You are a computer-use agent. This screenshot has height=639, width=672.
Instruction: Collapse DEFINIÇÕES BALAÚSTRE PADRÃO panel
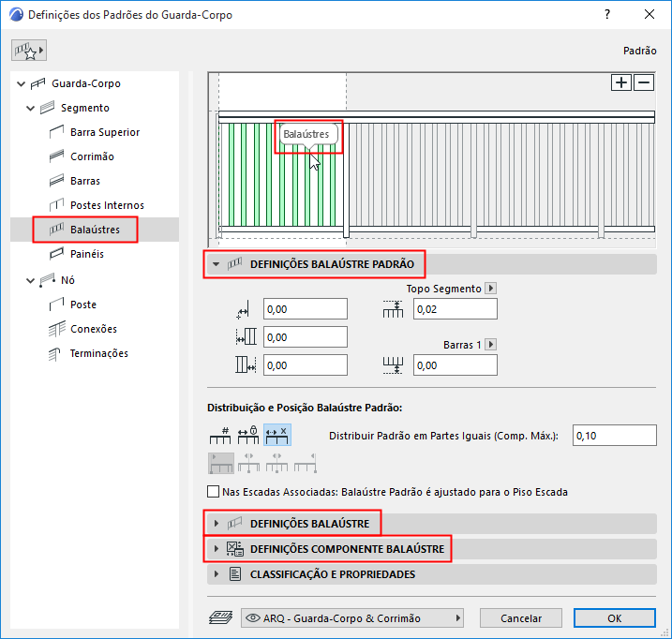coord(216,264)
